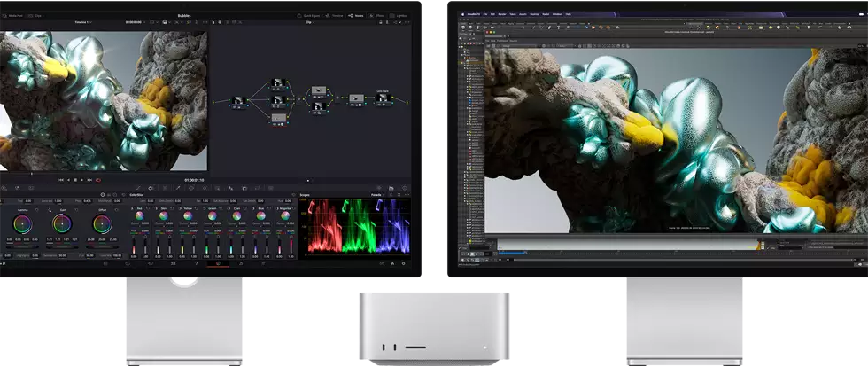Jump to last frame in Resolve viewer
The image size is (868, 367).
pyautogui.click(x=89, y=180)
